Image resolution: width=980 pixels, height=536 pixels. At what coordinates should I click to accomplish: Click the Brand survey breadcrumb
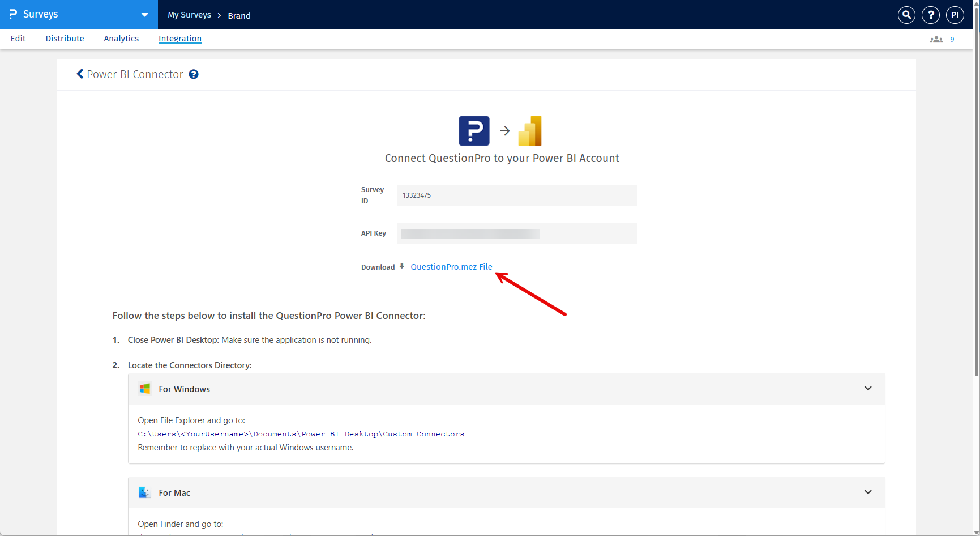click(239, 15)
